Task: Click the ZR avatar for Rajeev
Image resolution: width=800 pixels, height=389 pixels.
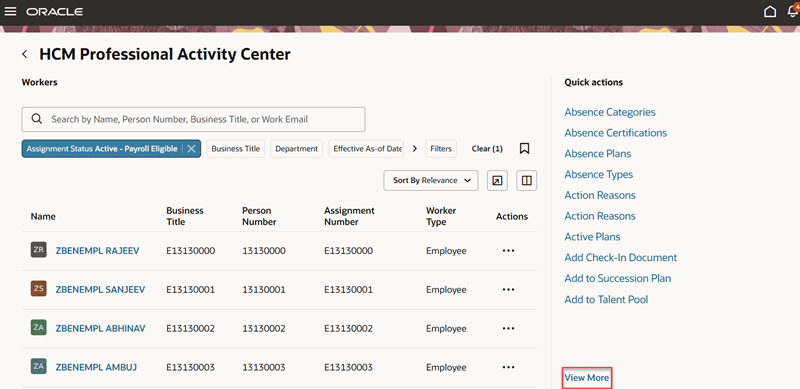Action: click(39, 250)
